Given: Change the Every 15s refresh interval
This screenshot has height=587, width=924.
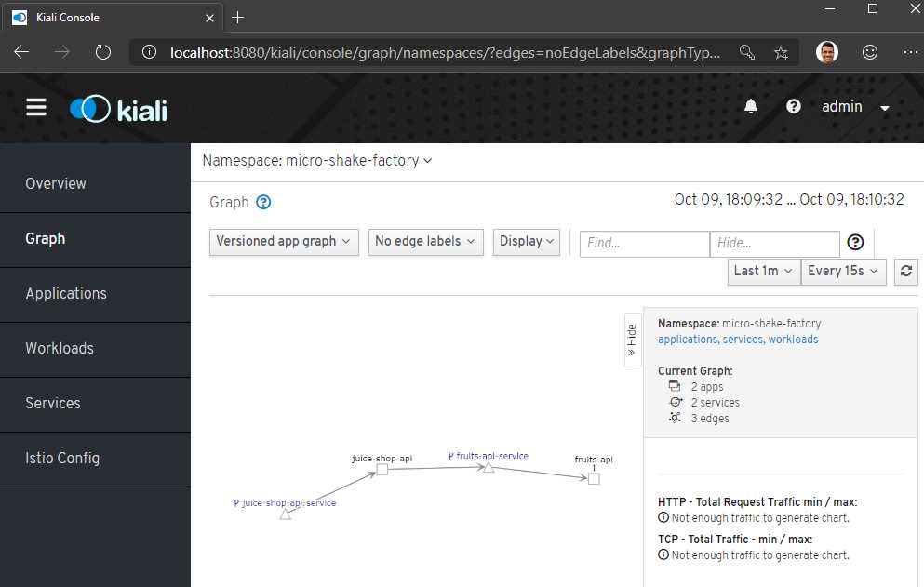Looking at the screenshot, I should [x=843, y=272].
